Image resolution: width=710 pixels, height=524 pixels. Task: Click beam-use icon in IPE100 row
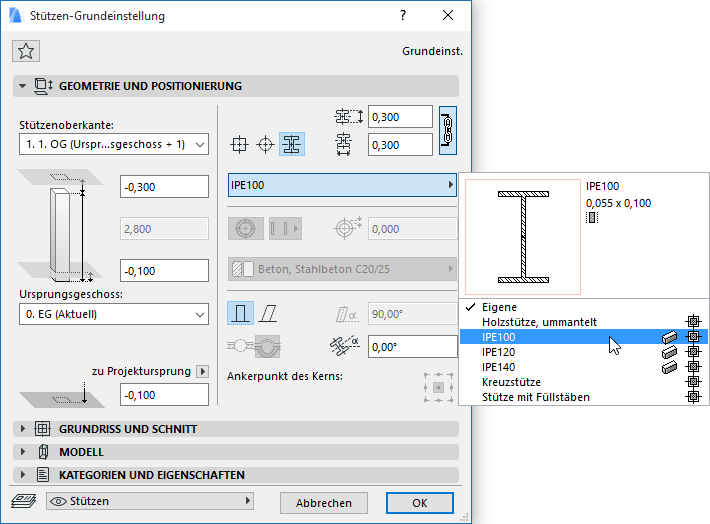pyautogui.click(x=669, y=337)
